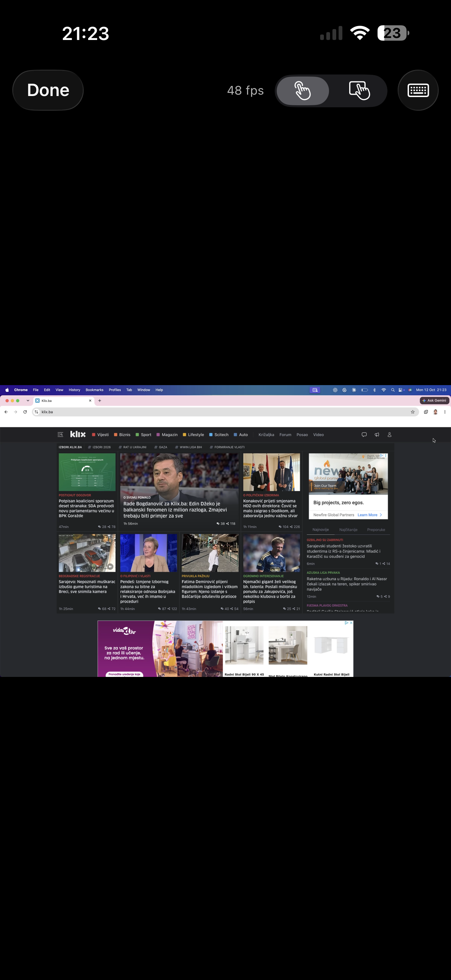451x980 pixels.
Task: Open the Klix menu and search icon
Action: click(60, 434)
